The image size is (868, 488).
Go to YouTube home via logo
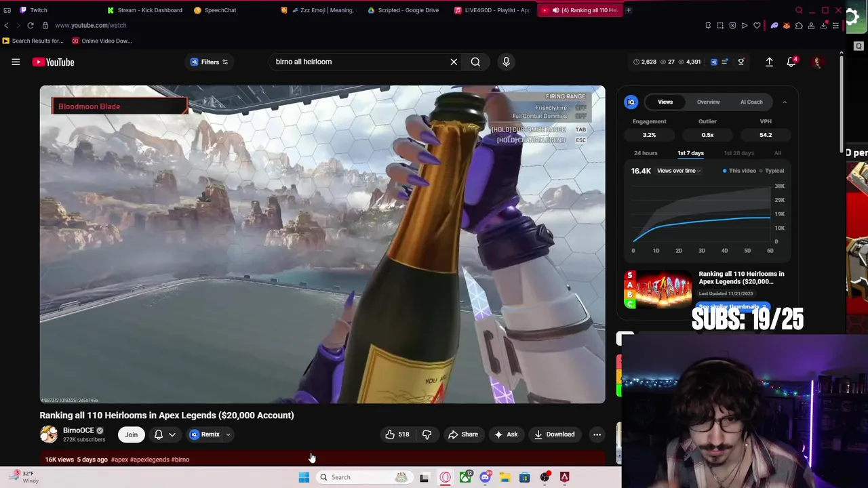pyautogui.click(x=53, y=62)
